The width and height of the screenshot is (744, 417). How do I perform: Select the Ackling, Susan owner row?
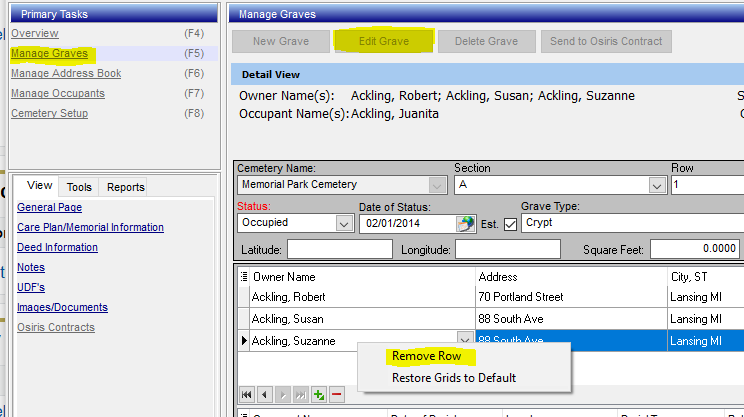pyautogui.click(x=363, y=319)
